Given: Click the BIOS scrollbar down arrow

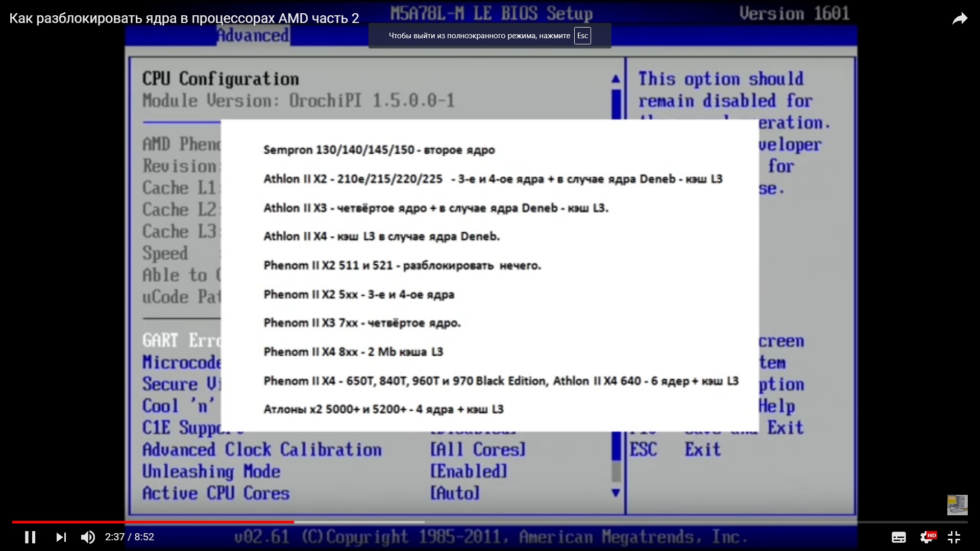Looking at the screenshot, I should tap(616, 492).
